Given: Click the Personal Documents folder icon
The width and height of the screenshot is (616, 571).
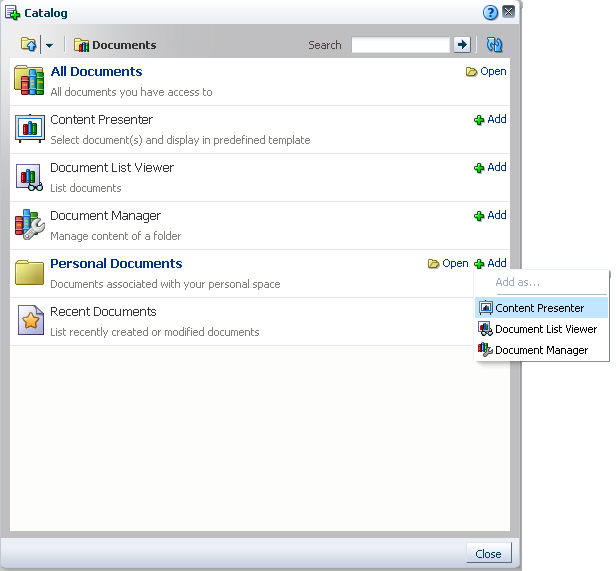Looking at the screenshot, I should coord(29,272).
